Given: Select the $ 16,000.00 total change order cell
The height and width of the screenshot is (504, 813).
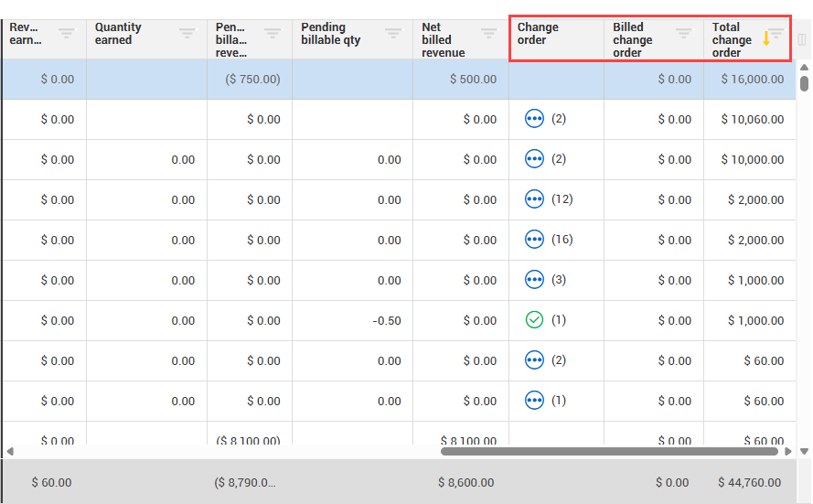Looking at the screenshot, I should pyautogui.click(x=752, y=80).
